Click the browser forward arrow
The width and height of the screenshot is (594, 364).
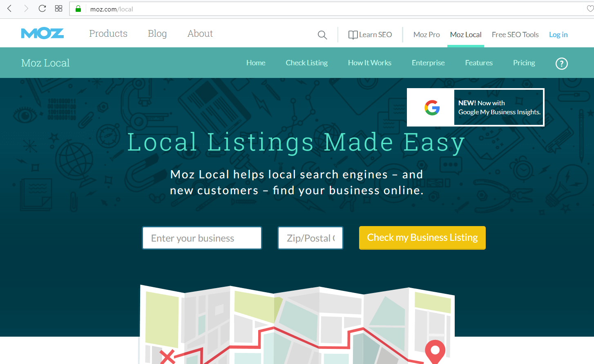[x=26, y=9]
